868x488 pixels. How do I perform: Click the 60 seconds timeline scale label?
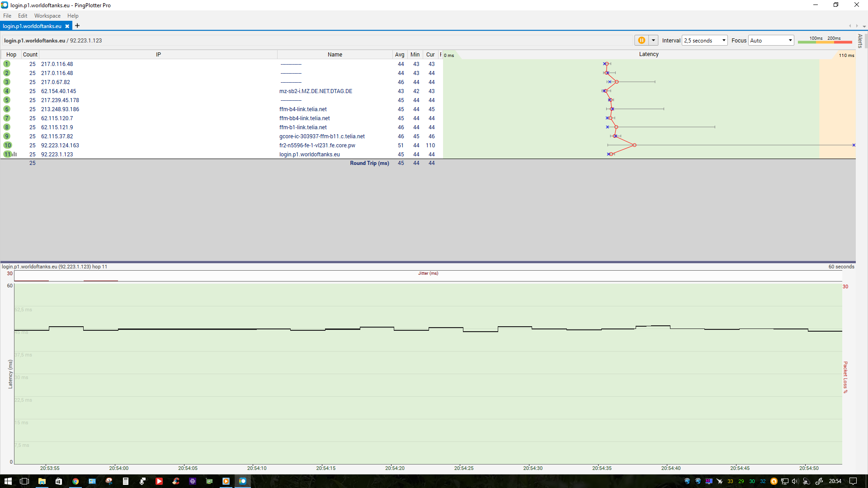(841, 267)
